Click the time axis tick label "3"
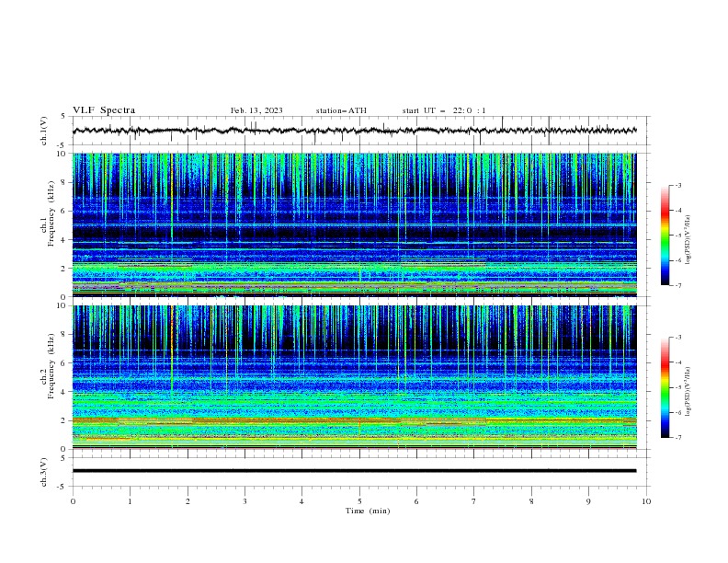 245,501
